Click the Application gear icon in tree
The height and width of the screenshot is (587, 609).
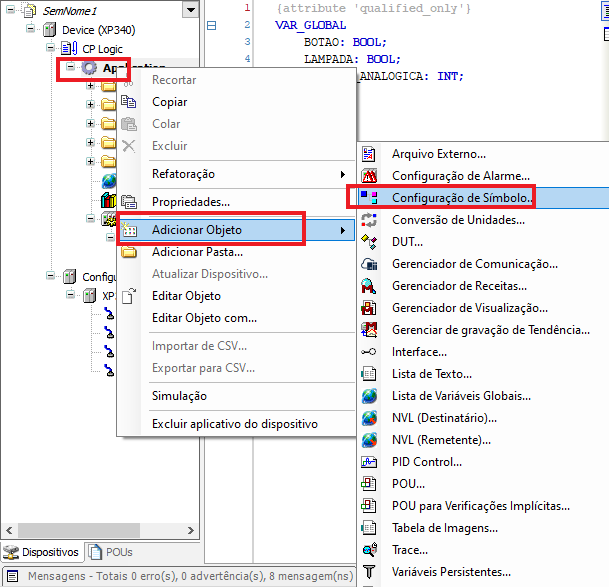89,69
